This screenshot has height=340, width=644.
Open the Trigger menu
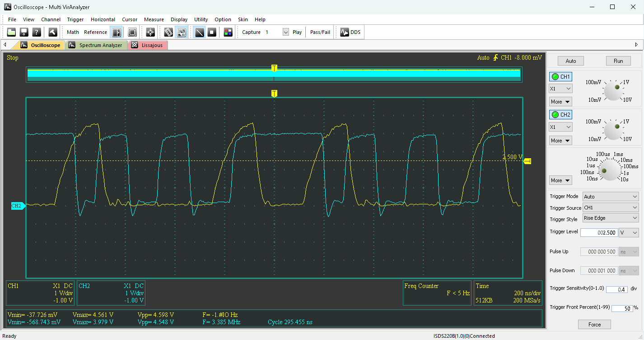click(x=75, y=19)
